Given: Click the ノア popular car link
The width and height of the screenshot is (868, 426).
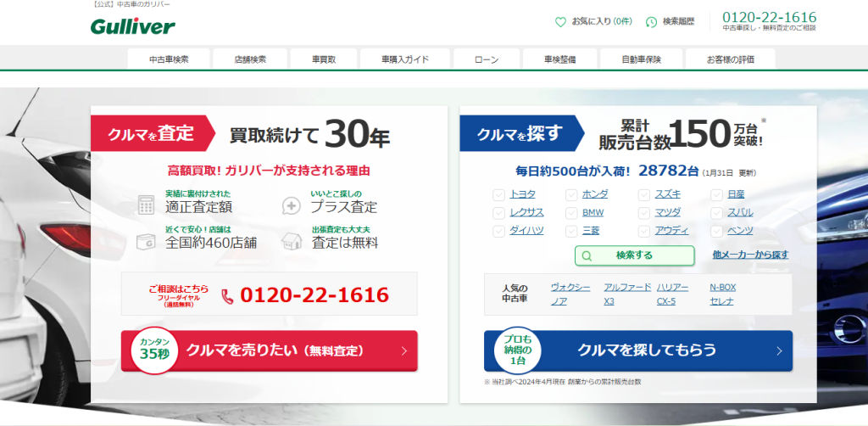Looking at the screenshot, I should pos(559,302).
